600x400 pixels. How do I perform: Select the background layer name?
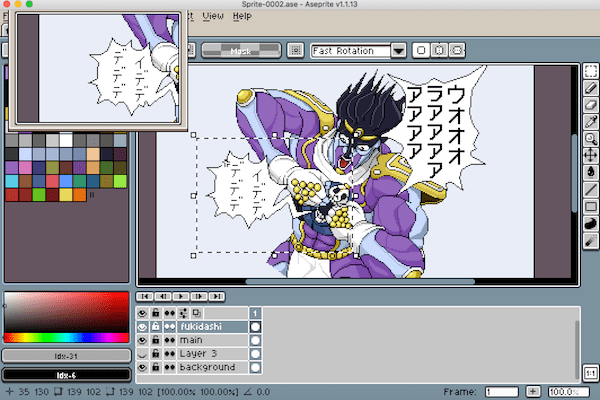[x=212, y=367]
